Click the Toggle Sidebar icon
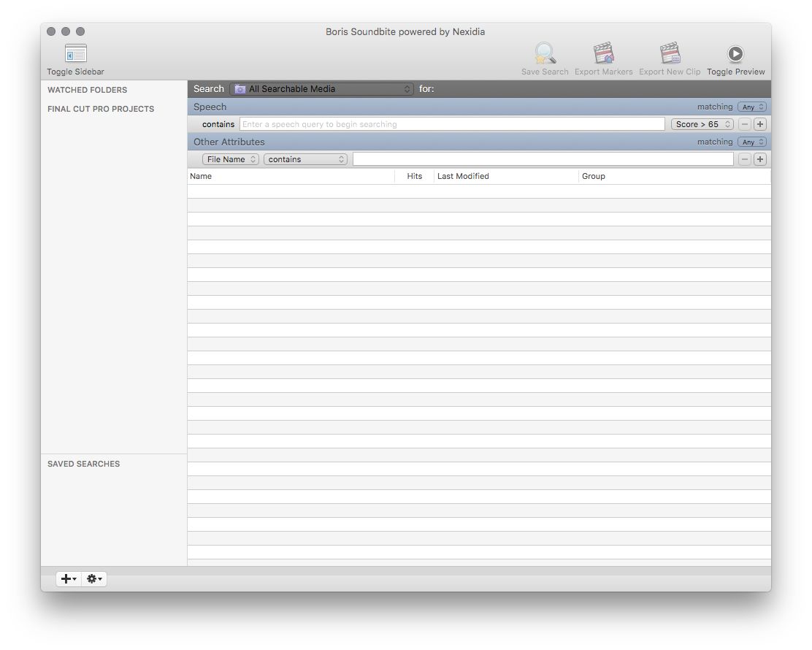 (75, 54)
